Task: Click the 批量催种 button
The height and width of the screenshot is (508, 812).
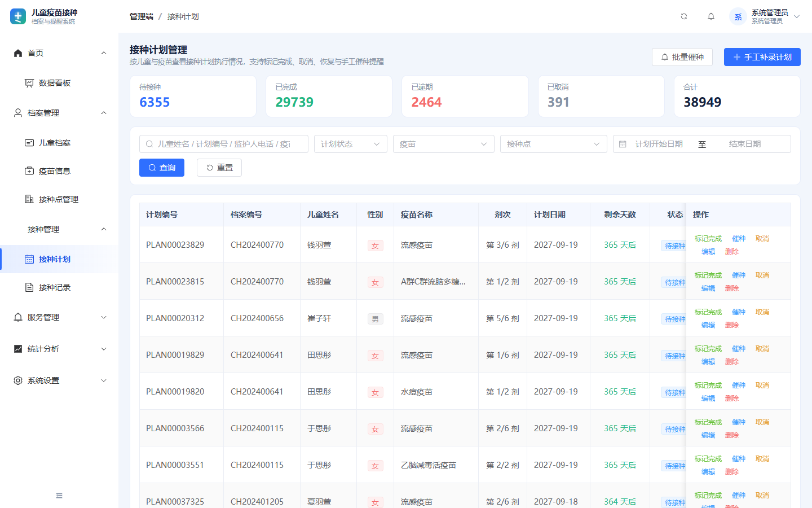Action: (x=682, y=57)
